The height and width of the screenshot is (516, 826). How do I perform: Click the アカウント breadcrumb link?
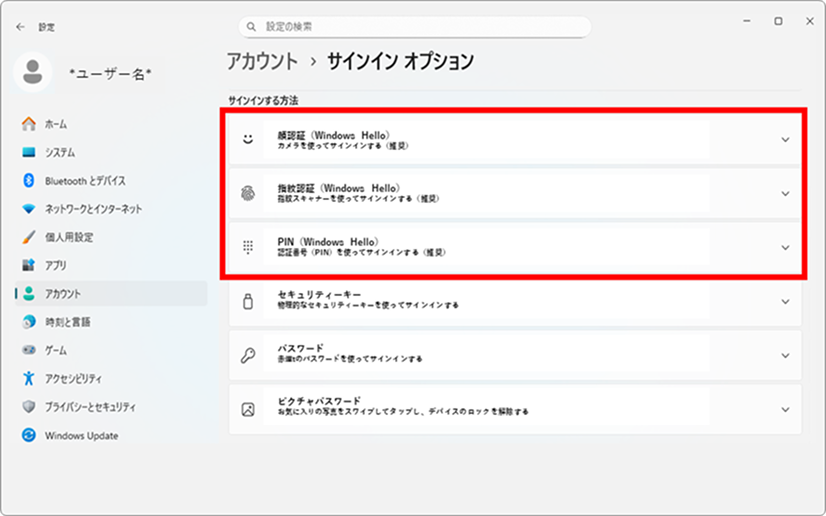(262, 61)
